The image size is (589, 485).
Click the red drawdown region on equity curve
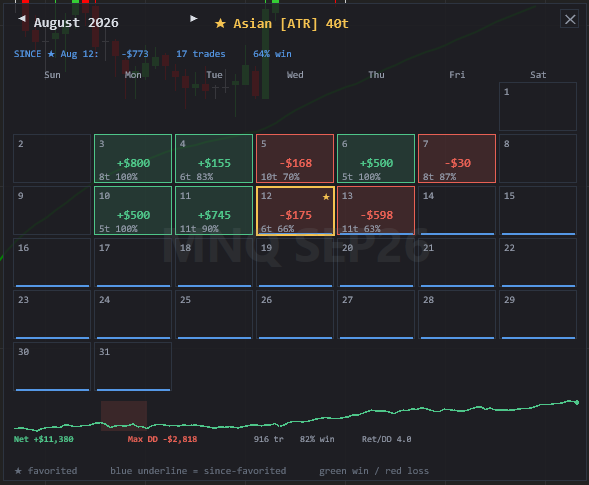pyautogui.click(x=124, y=415)
